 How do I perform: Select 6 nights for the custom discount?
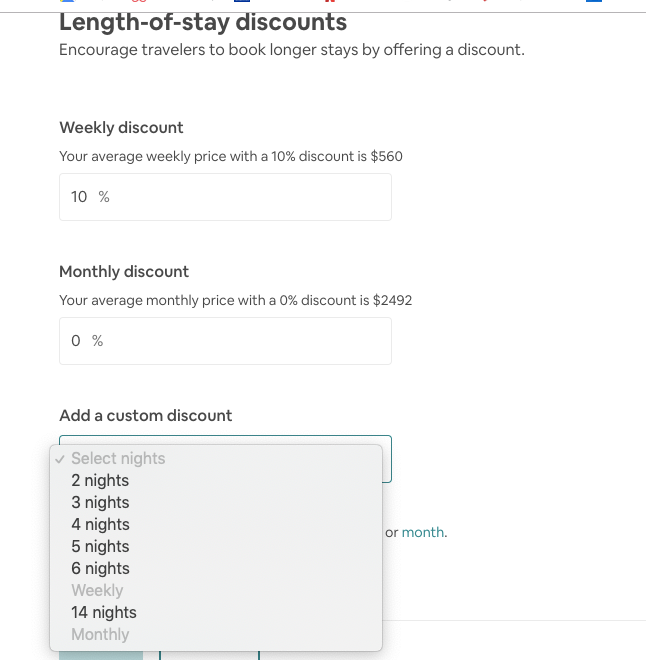click(100, 569)
